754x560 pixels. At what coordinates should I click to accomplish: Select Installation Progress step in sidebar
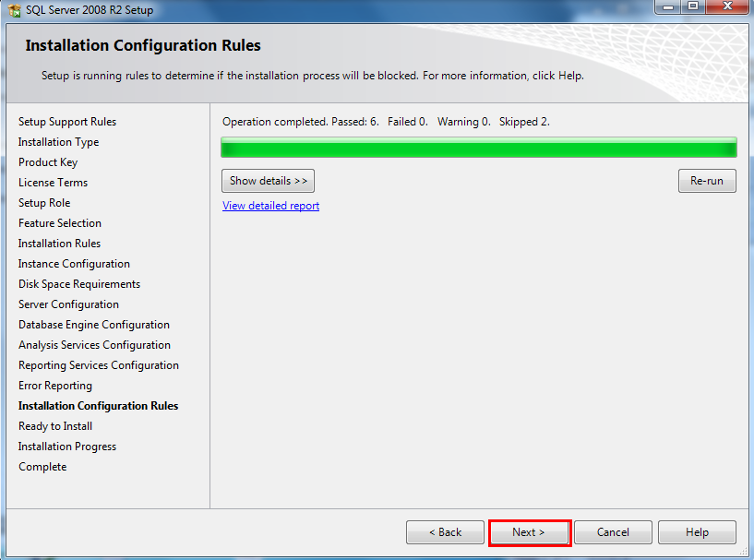pos(67,447)
